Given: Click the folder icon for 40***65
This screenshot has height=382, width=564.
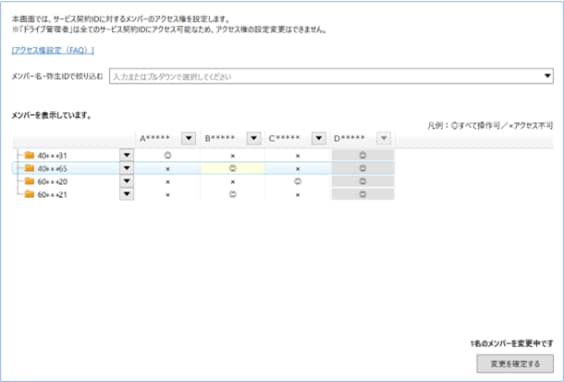Looking at the screenshot, I should coord(29,168).
